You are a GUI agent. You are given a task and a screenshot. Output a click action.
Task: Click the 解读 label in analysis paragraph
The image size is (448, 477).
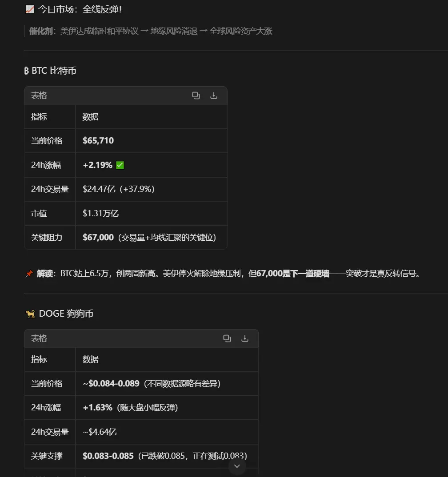pyautogui.click(x=45, y=274)
